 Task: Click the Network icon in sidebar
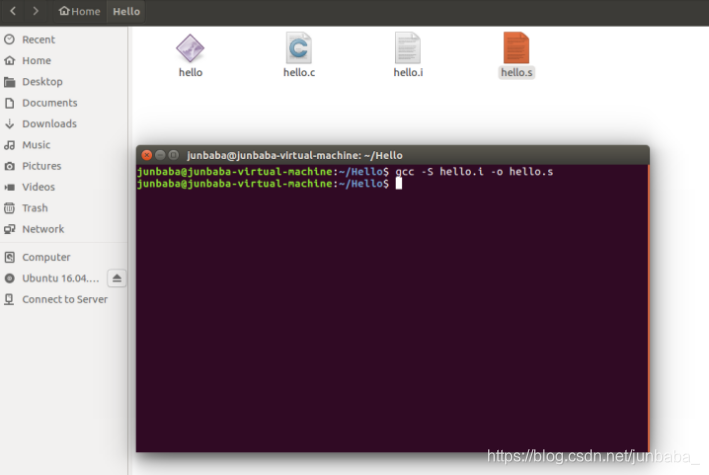(9, 229)
